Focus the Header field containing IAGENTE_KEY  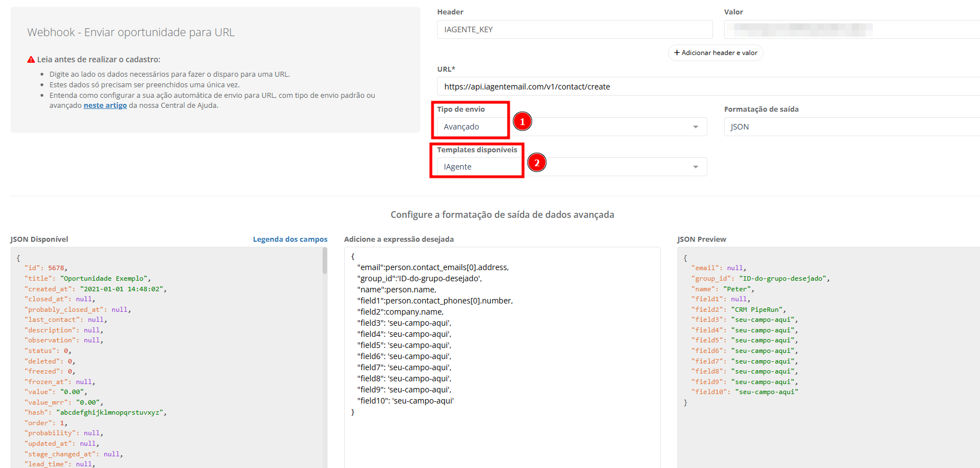(574, 29)
